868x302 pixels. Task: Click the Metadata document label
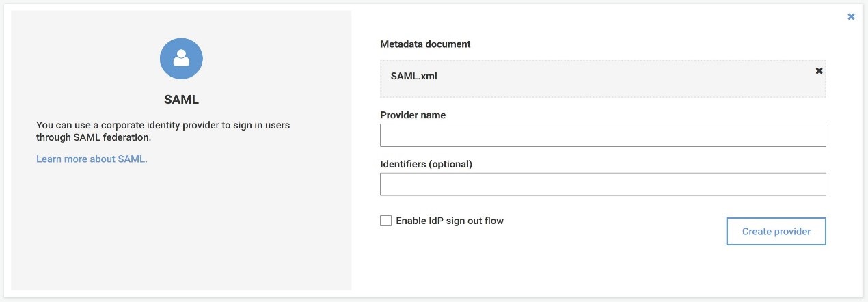(x=425, y=44)
